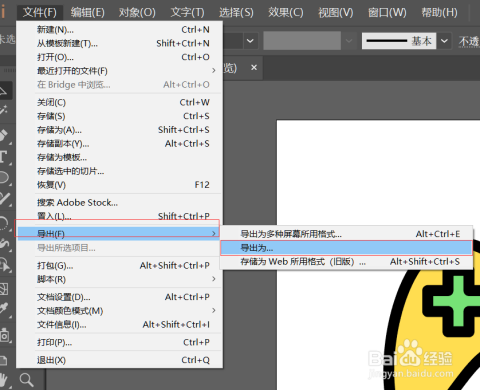
Task: Select the Hand tool
Action: pos(3,380)
